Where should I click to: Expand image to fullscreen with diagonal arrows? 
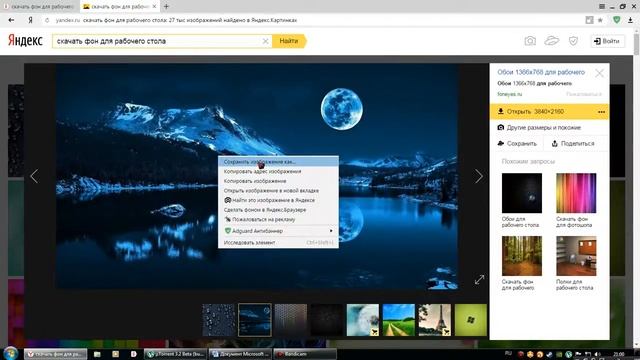[x=479, y=280]
